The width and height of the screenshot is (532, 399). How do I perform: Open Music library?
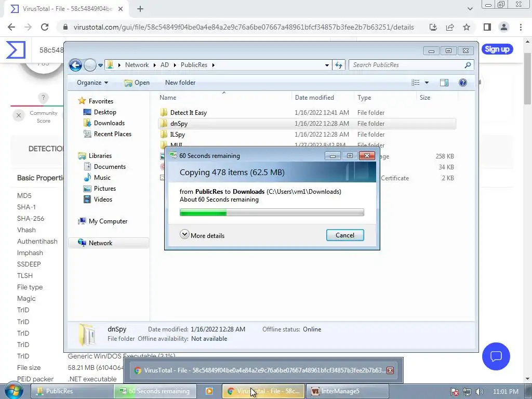click(97, 178)
